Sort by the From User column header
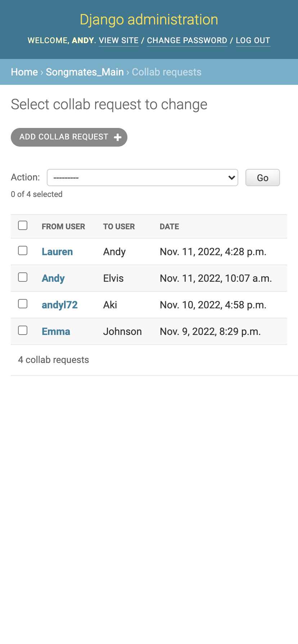298x644 pixels. point(63,226)
